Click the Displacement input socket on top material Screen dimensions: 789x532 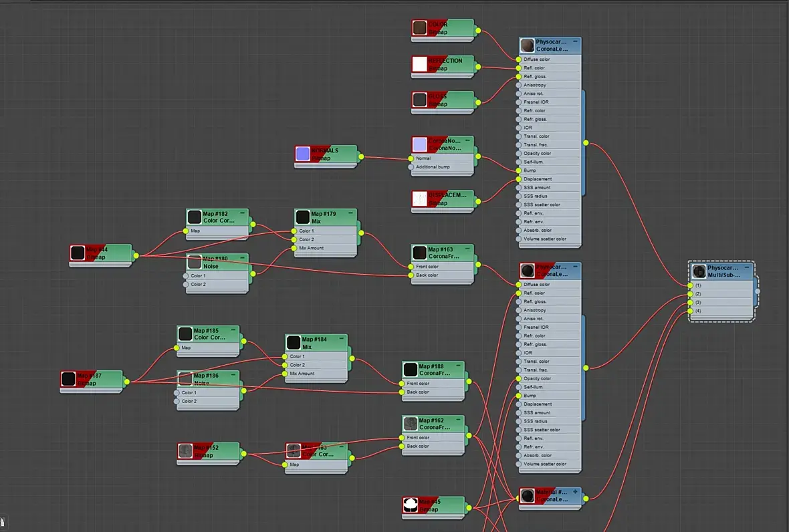click(518, 179)
